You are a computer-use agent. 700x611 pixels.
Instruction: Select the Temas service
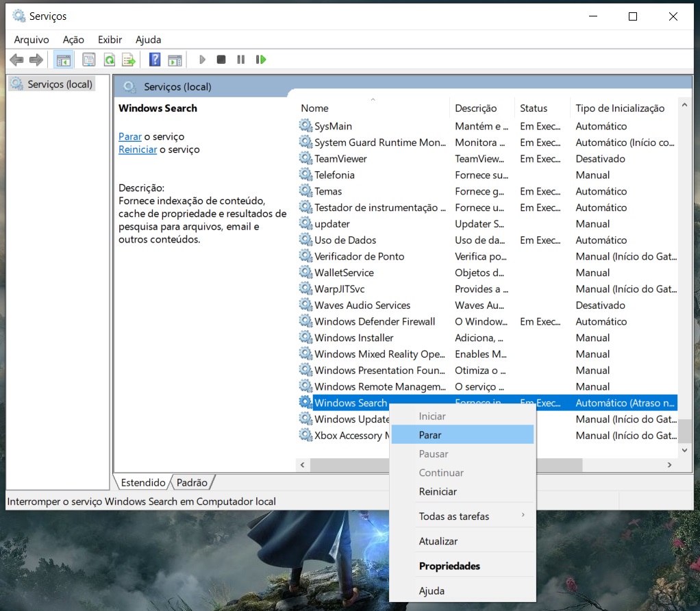(488, 192)
